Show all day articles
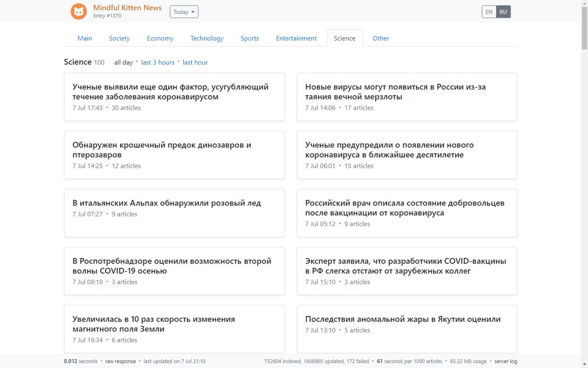Screen dimensions: 588x368 point(123,62)
